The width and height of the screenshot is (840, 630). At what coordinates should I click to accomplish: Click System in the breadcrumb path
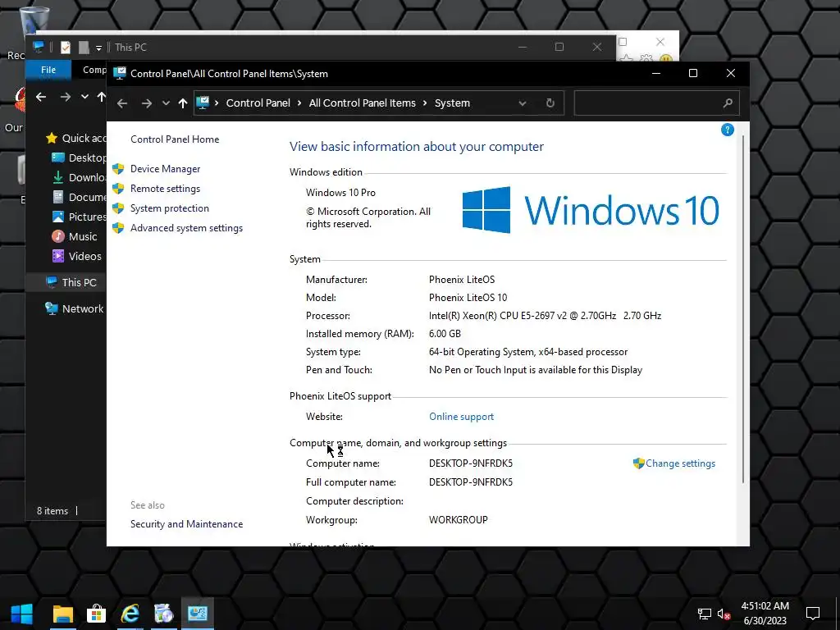pos(452,103)
